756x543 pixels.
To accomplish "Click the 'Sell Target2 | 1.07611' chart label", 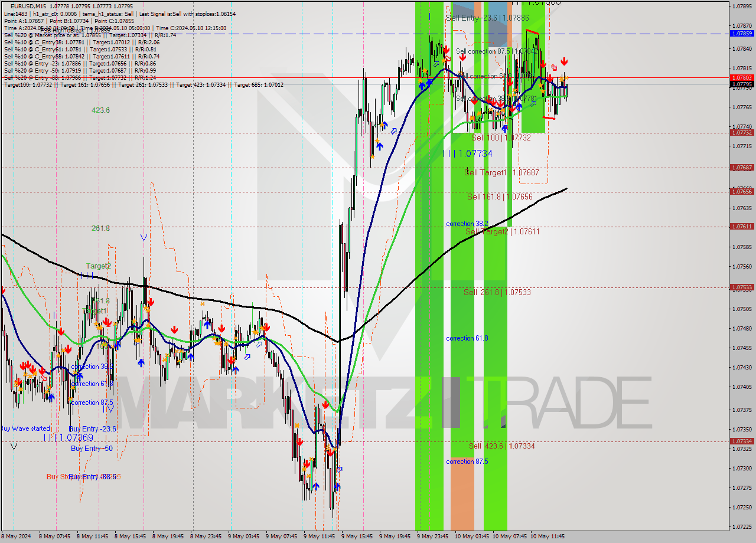I will (503, 231).
